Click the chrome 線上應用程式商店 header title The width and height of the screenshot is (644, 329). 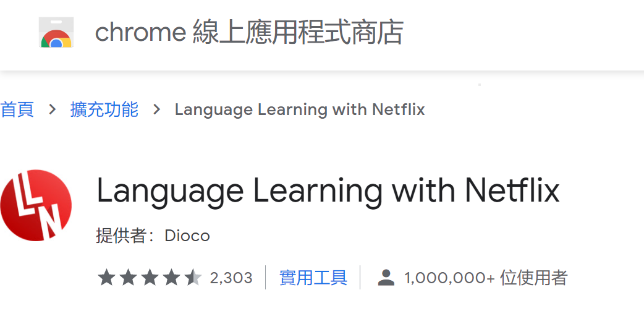[x=249, y=32]
